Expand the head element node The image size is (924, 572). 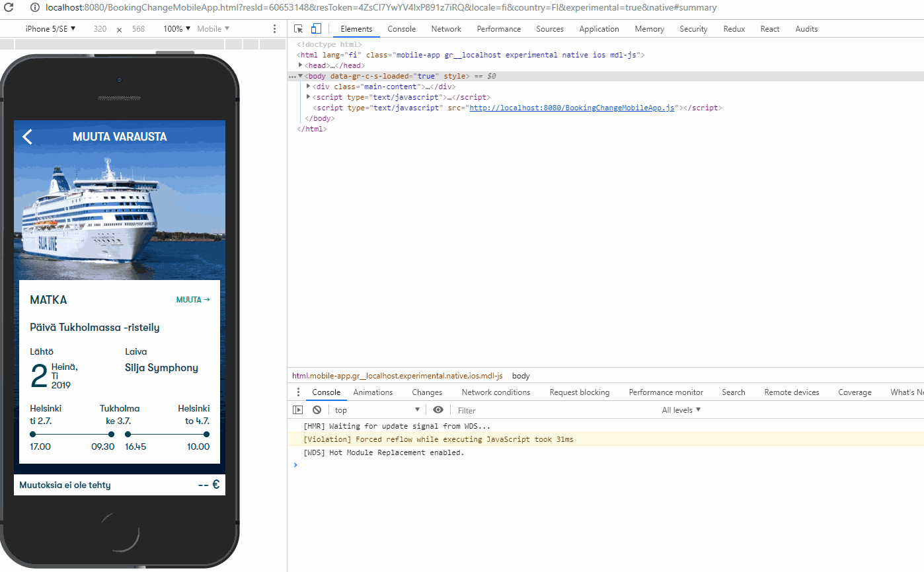(301, 65)
